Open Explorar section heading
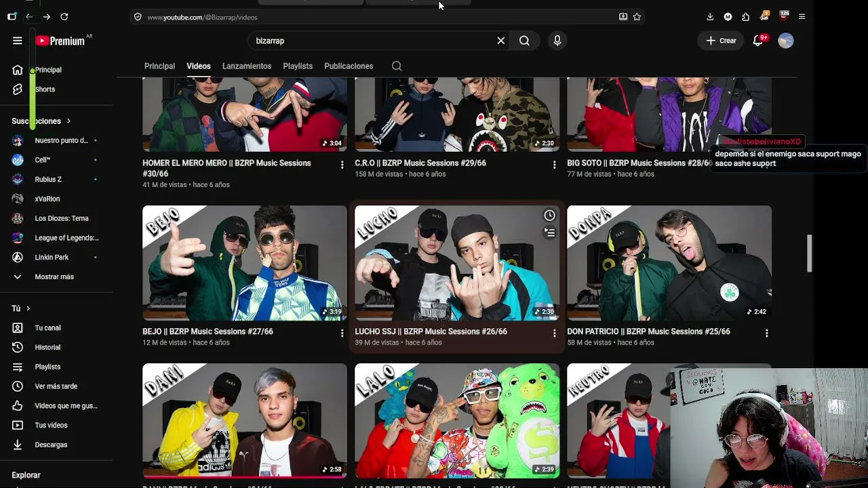Screen dimensions: 868x488 click(26, 475)
